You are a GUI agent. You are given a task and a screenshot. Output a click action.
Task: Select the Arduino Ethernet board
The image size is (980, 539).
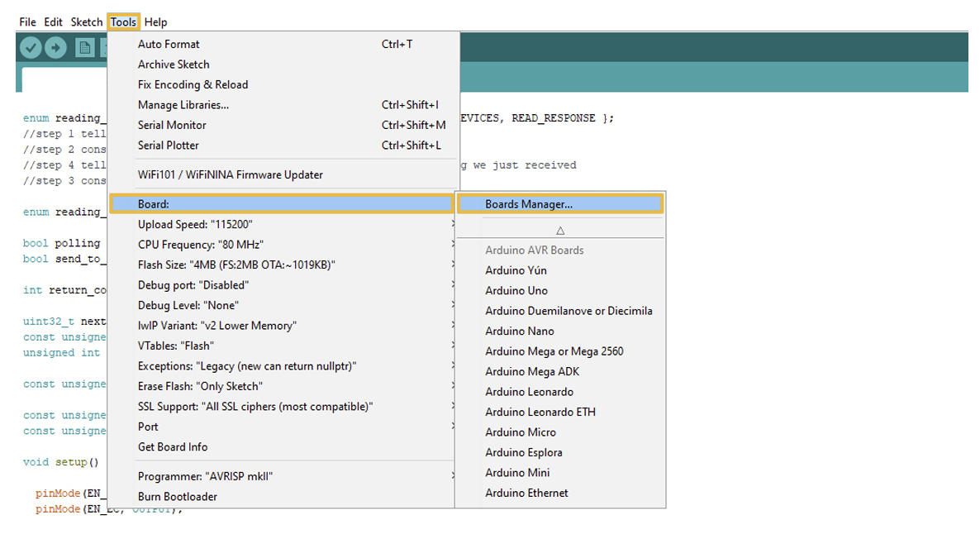(x=560, y=493)
